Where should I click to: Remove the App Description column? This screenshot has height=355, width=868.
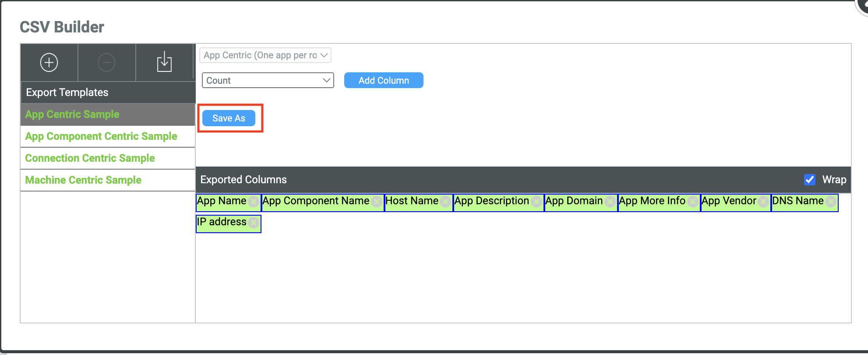[x=536, y=202]
